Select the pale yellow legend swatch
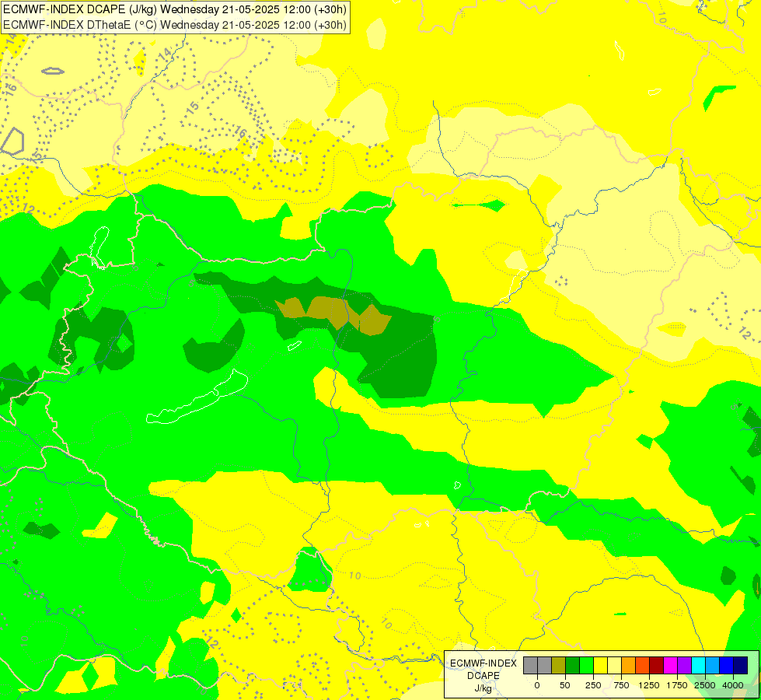This screenshot has height=700, width=761. (614, 665)
